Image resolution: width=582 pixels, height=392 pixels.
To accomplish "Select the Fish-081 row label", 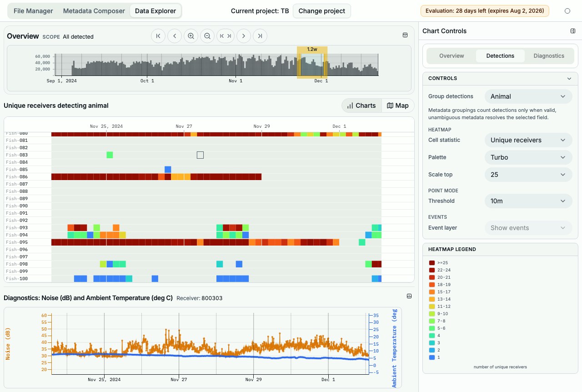I will pos(17,141).
